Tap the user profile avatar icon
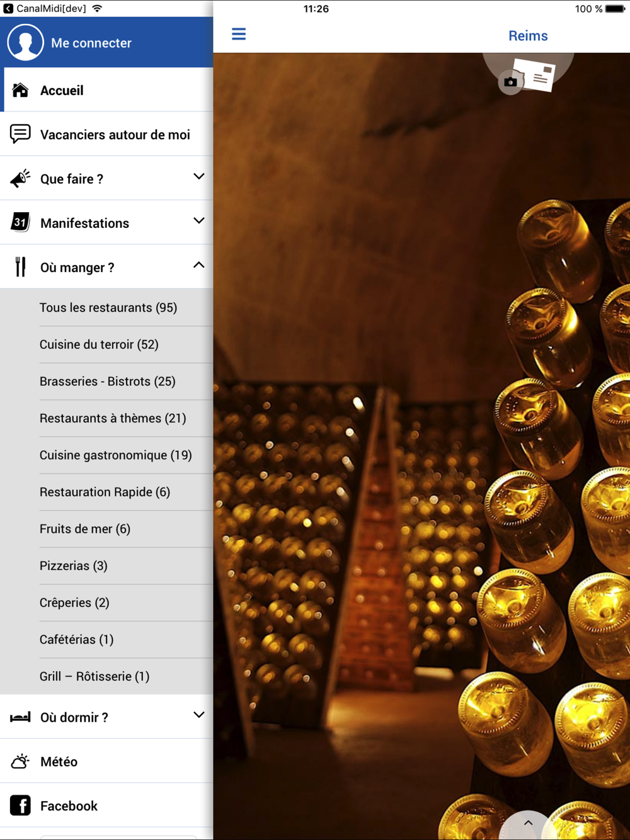 coord(25,42)
